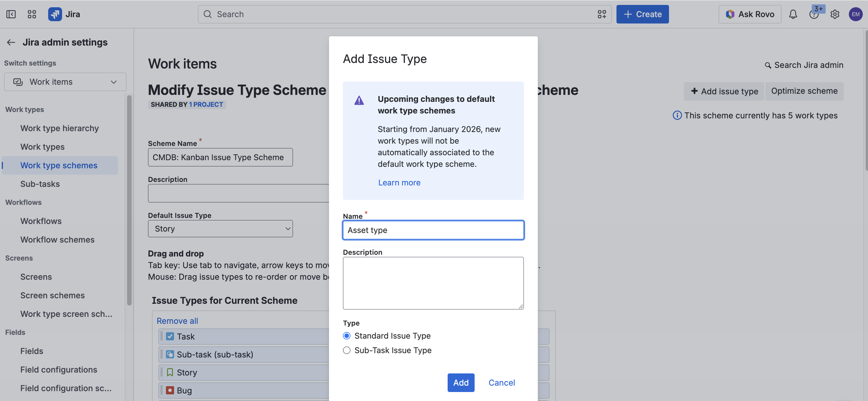Click the Remove all link

pyautogui.click(x=177, y=321)
